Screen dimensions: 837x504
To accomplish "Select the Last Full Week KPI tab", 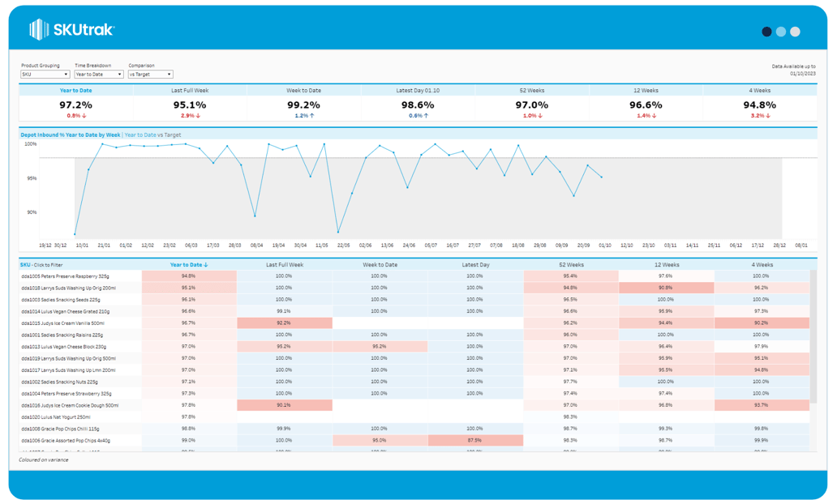I will tap(189, 91).
